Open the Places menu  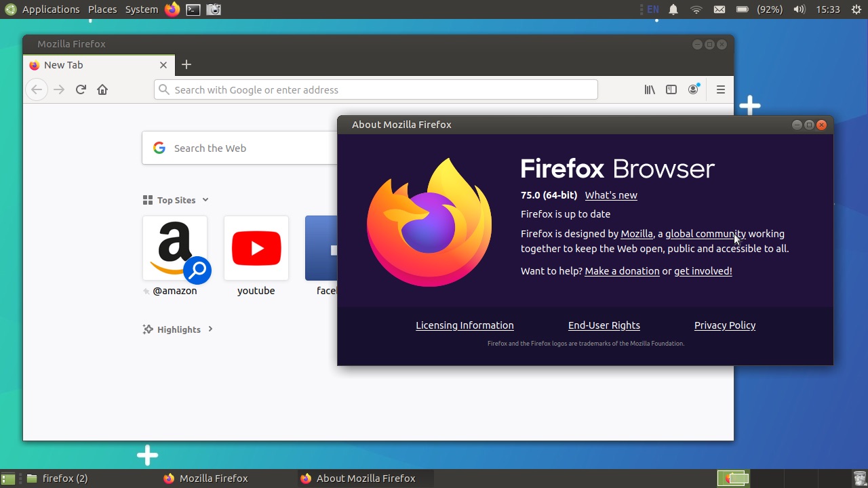click(x=102, y=9)
